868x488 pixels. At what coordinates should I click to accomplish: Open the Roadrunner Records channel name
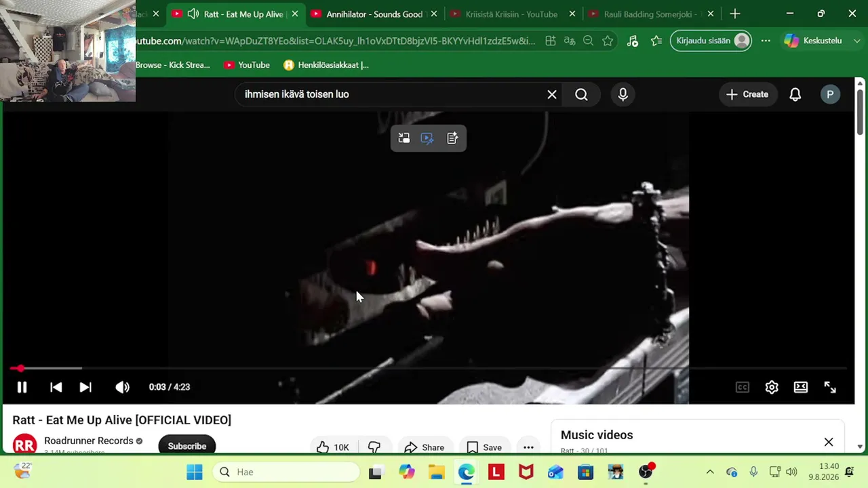click(x=89, y=441)
